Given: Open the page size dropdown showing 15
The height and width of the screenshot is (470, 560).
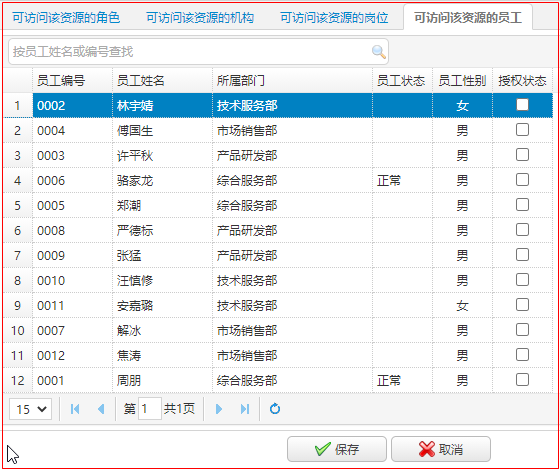Looking at the screenshot, I should pyautogui.click(x=30, y=409).
